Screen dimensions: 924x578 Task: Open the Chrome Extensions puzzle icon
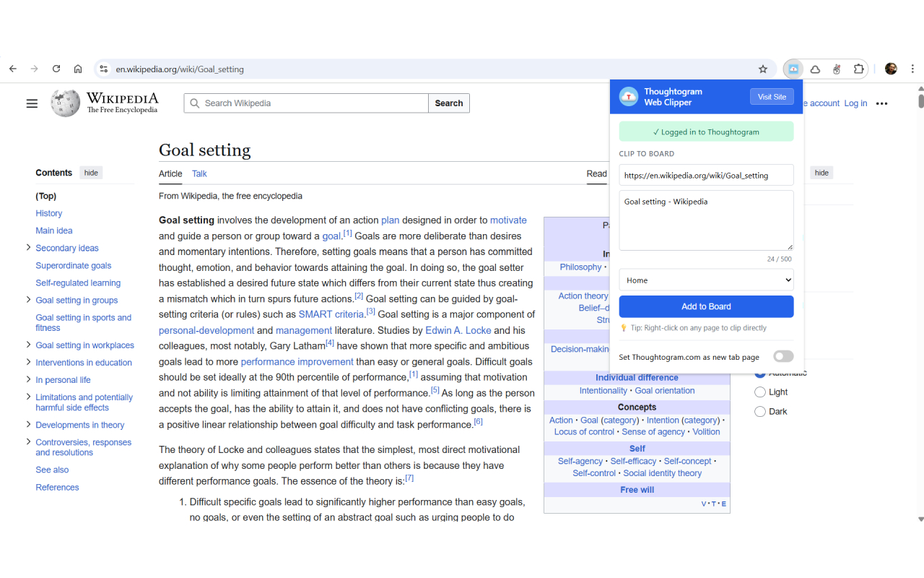[858, 69]
